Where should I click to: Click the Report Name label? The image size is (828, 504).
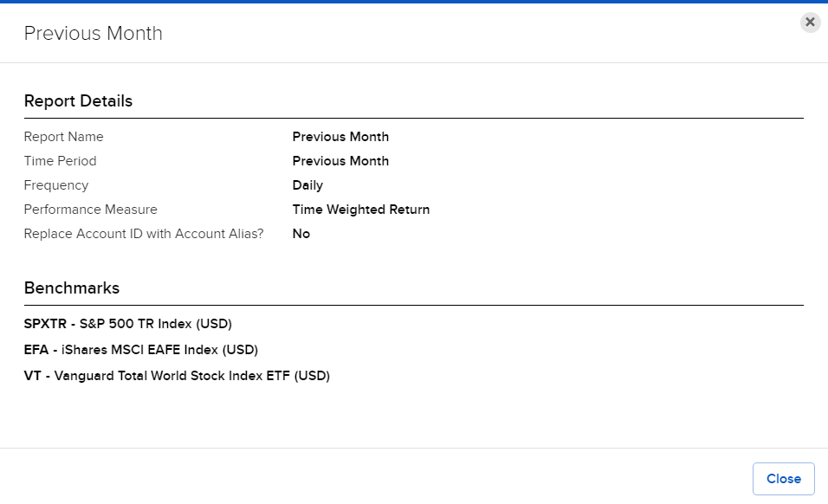pyautogui.click(x=63, y=137)
